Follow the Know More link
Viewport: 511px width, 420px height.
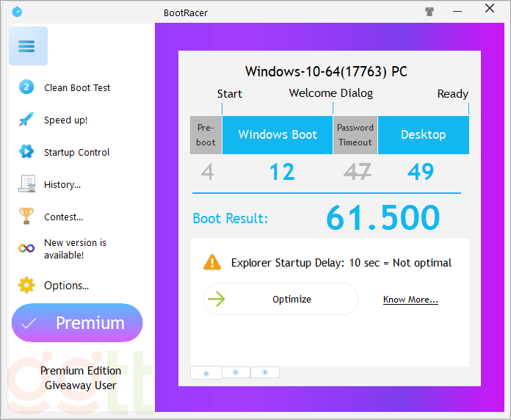point(410,300)
